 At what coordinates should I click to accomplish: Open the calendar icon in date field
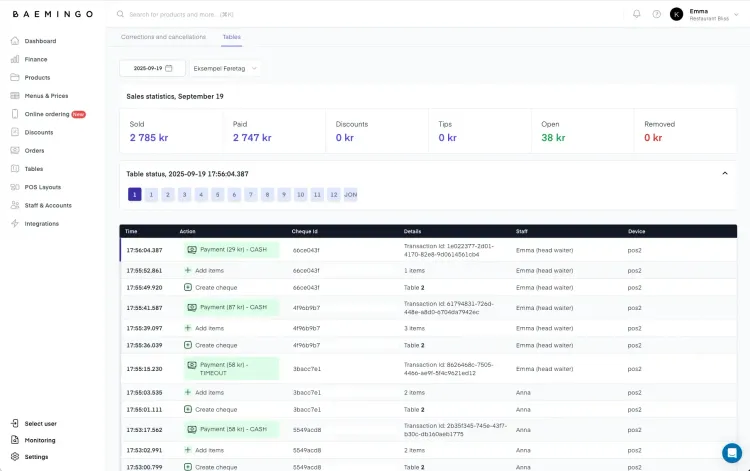[x=169, y=68]
